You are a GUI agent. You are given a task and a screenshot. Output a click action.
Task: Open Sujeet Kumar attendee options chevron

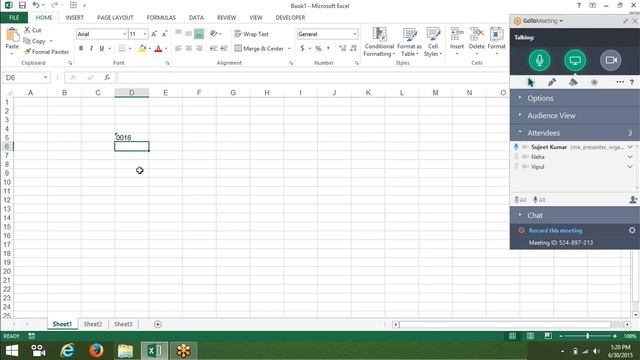coord(630,147)
